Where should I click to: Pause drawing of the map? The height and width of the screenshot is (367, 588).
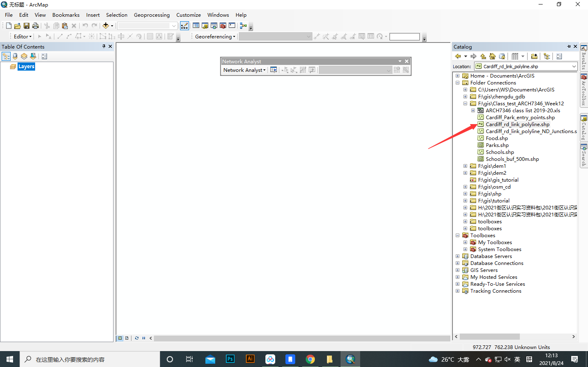coord(143,338)
